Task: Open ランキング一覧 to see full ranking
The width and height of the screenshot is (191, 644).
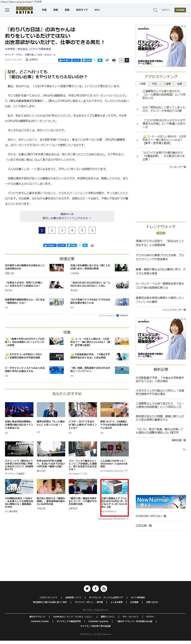Action: (177, 167)
